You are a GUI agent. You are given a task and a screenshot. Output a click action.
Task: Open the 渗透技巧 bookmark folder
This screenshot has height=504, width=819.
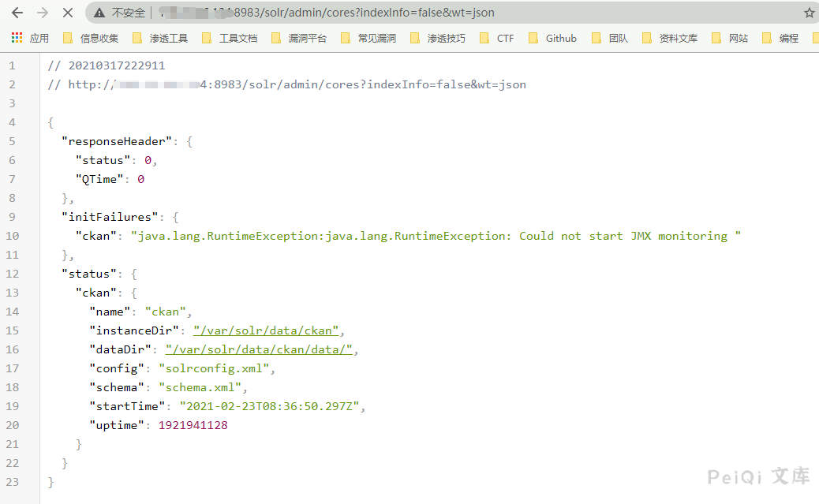point(438,38)
